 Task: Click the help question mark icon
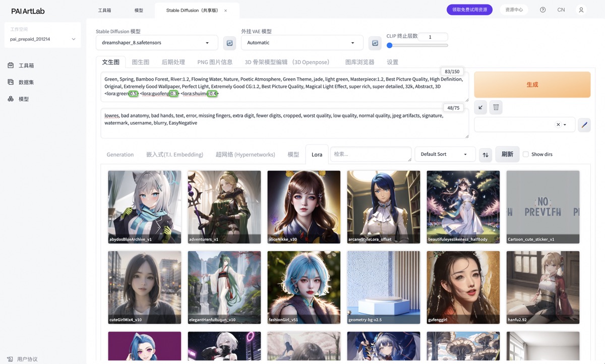point(542,10)
